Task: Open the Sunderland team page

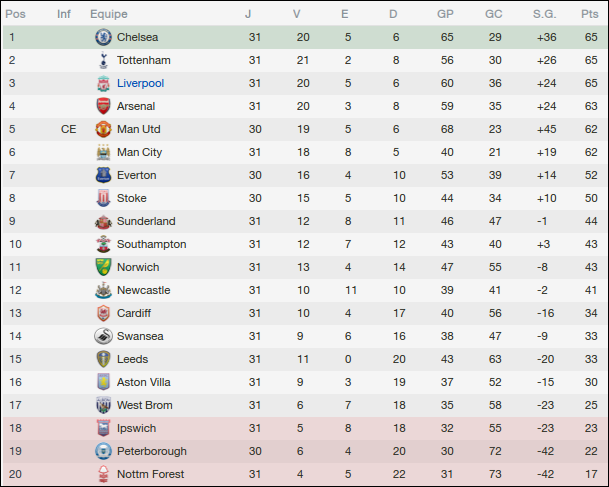Action: click(146, 221)
